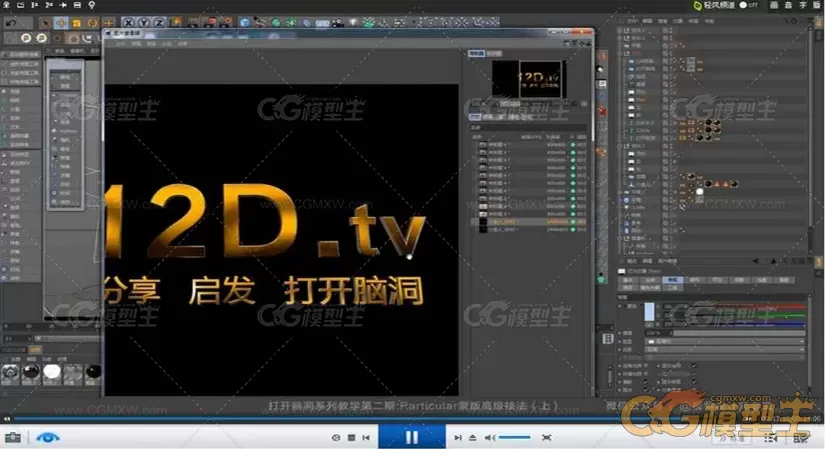
Task: Click the Render to Picture Viewer clapperboard
Action: point(210,23)
